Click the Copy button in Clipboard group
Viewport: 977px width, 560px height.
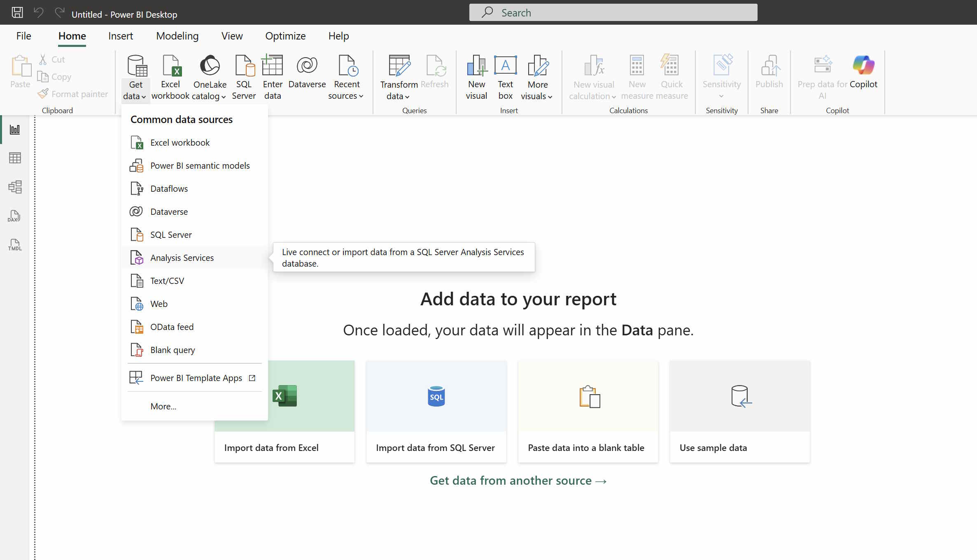(54, 77)
